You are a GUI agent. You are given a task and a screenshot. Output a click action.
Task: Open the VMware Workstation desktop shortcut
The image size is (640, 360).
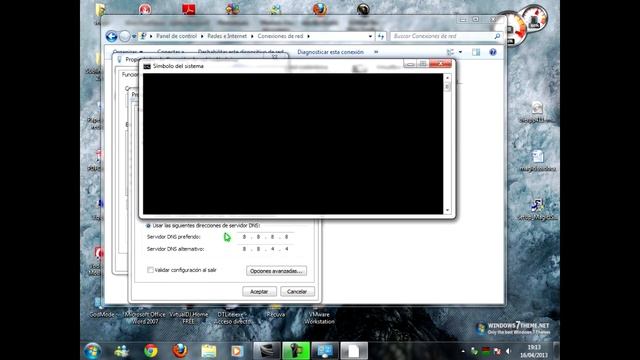click(x=319, y=314)
